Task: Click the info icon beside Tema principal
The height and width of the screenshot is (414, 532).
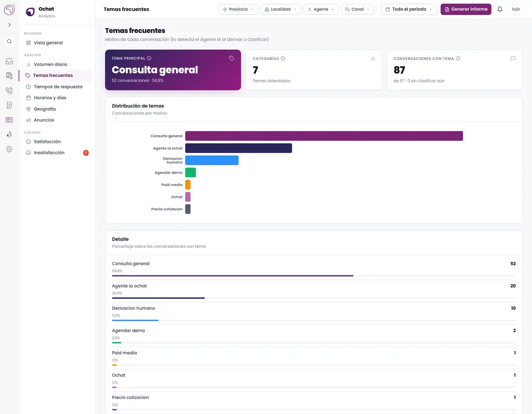Action: [149, 58]
